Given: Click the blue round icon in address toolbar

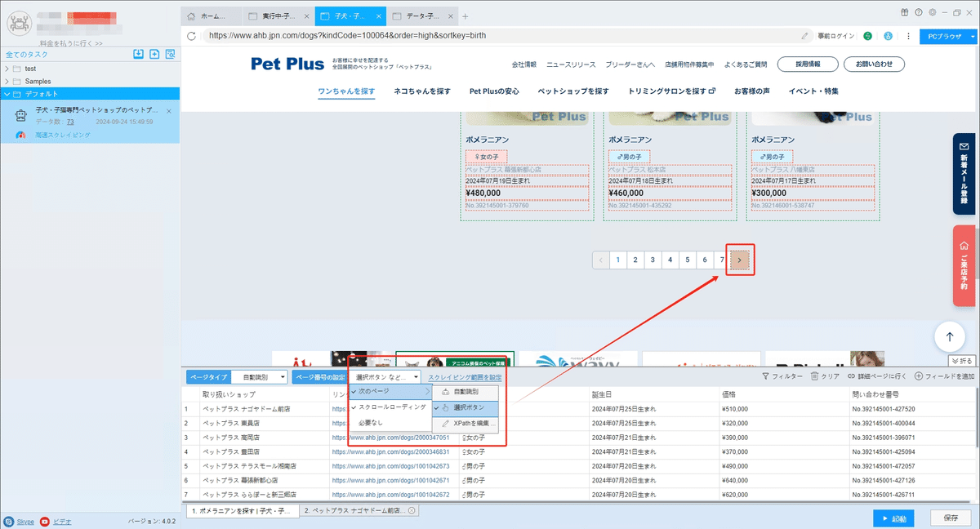Looking at the screenshot, I should click(887, 36).
